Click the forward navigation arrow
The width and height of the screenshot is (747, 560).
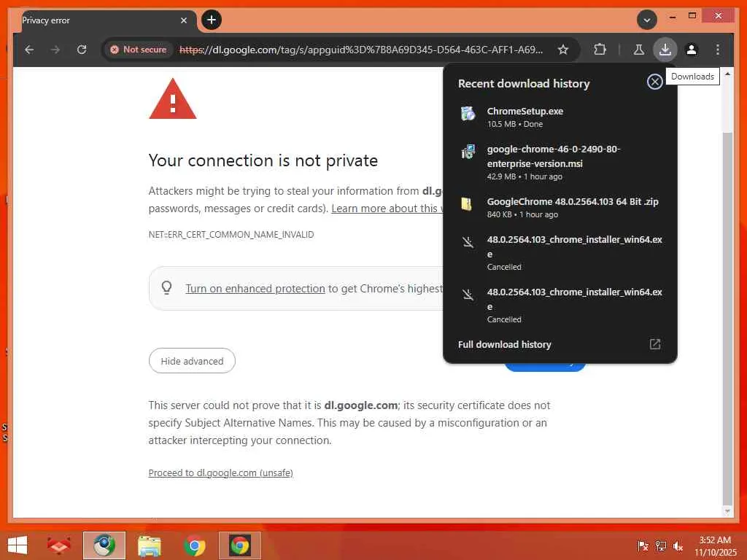point(55,50)
